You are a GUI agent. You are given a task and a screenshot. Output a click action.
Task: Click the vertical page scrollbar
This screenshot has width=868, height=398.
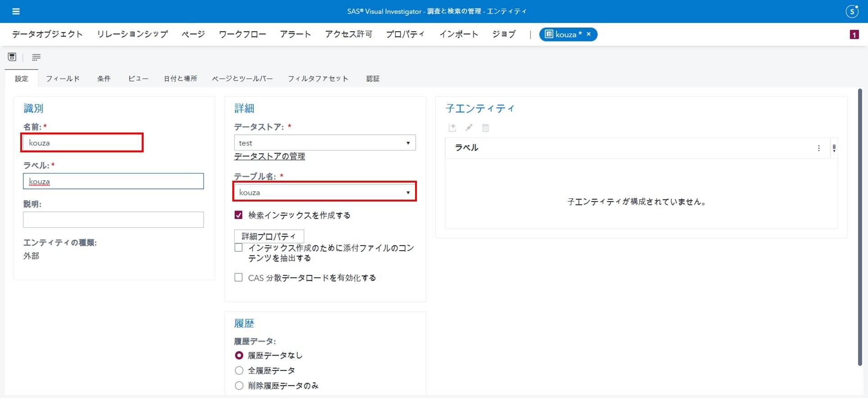[x=860, y=227]
